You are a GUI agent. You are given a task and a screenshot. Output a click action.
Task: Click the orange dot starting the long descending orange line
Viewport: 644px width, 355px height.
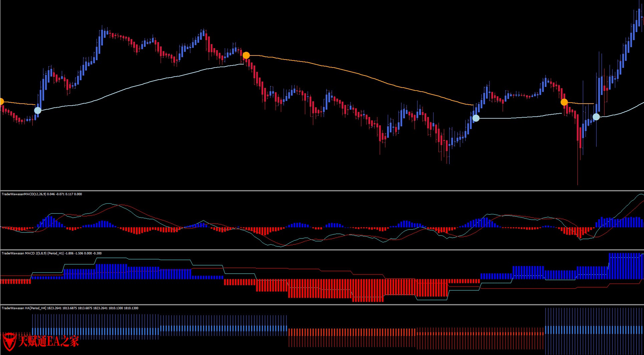pyautogui.click(x=246, y=55)
